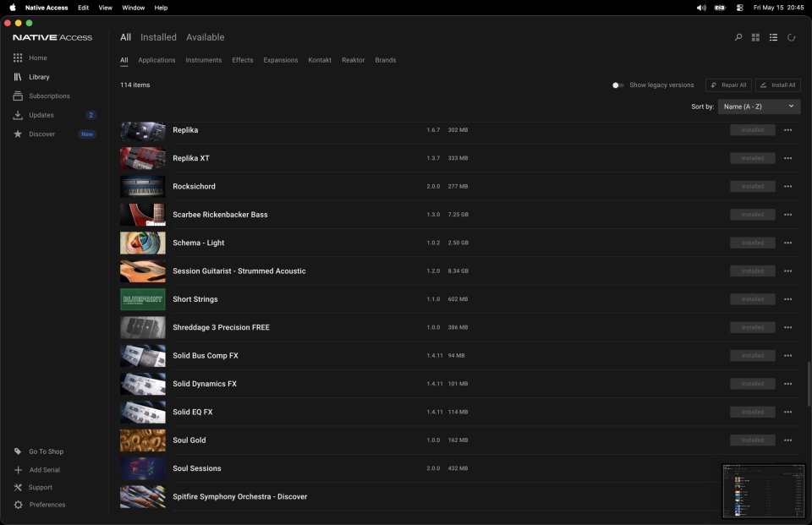Open more options for Solid Bus Comp FX
Image resolution: width=812 pixels, height=525 pixels.
tap(787, 356)
